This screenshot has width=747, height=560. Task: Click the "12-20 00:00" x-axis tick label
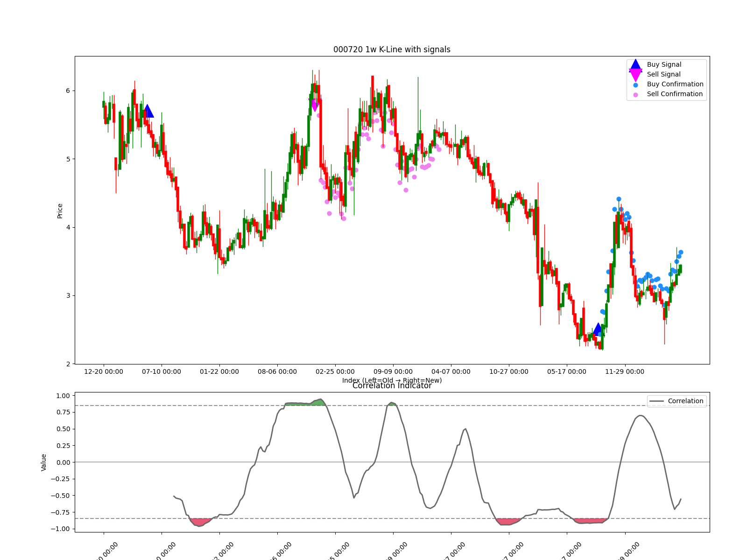click(x=104, y=371)
